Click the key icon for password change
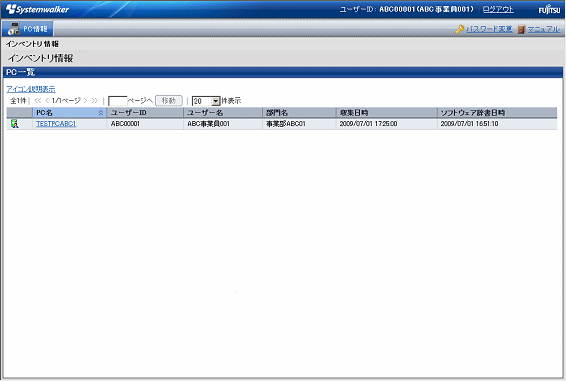Viewport: 566px width, 381px height. 460,29
